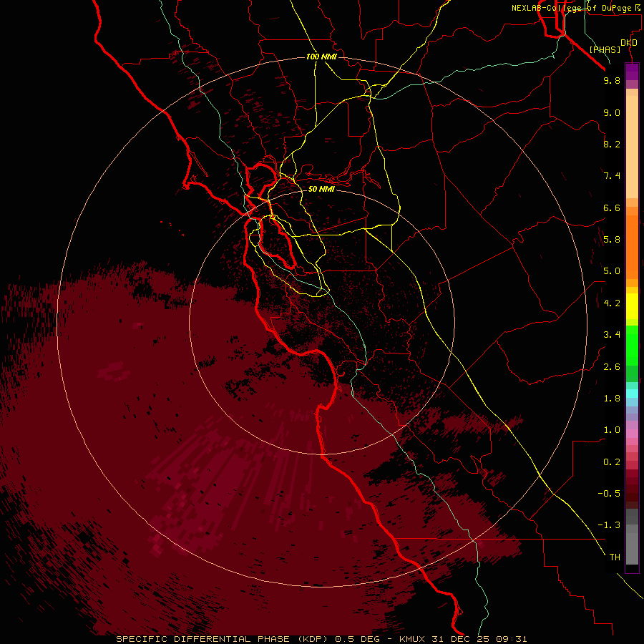
Task: Click the "100 NMI" range ring label
Action: click(321, 57)
